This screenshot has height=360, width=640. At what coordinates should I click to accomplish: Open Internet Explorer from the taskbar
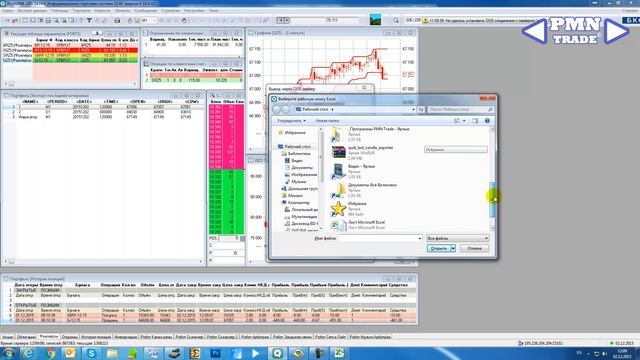(28, 353)
